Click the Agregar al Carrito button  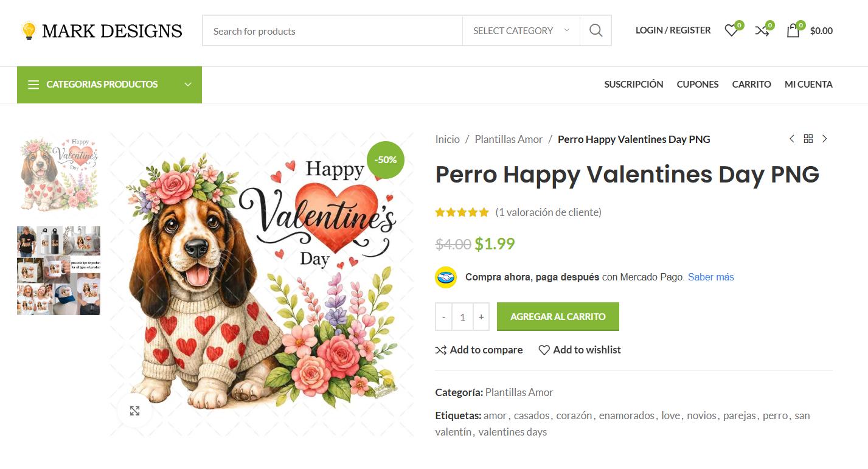pyautogui.click(x=558, y=316)
